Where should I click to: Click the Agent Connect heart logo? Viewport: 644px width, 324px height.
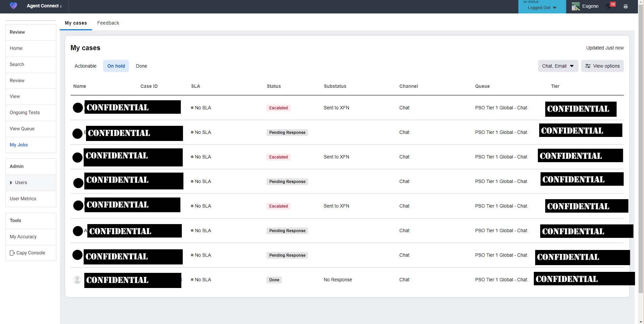(13, 6)
